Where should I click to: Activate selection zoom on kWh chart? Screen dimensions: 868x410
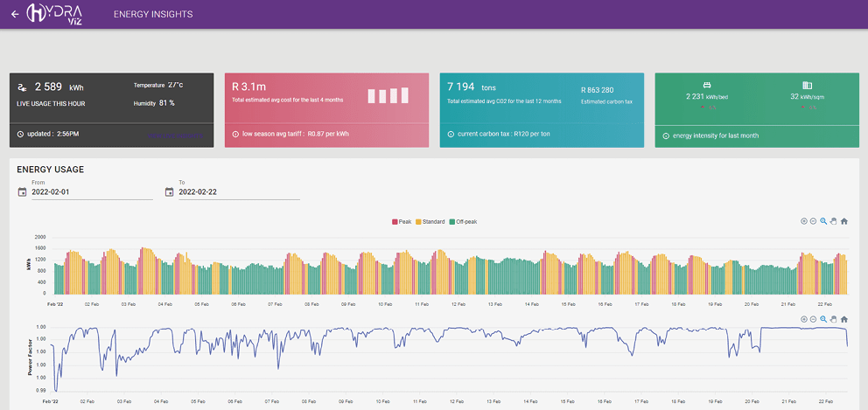pyautogui.click(x=823, y=221)
